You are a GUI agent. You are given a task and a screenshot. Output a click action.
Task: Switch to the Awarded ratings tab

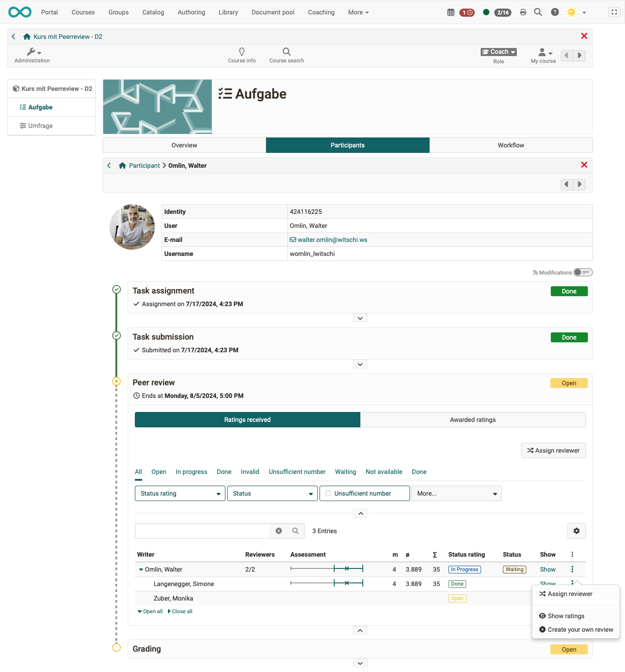(x=472, y=420)
